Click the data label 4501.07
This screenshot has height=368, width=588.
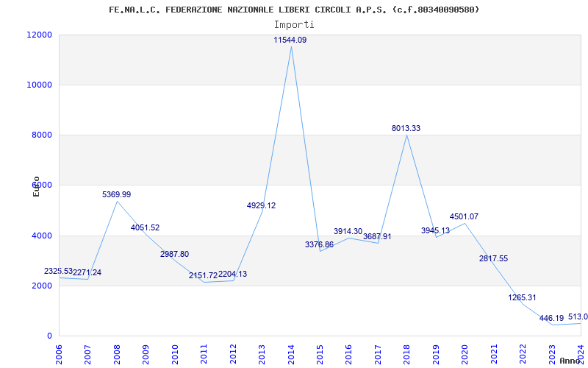[464, 216]
